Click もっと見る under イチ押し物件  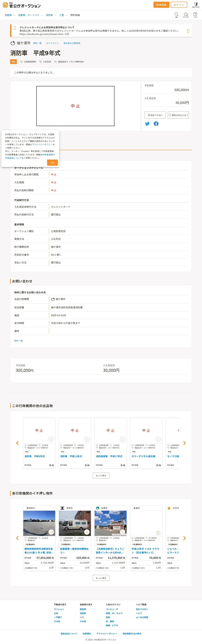point(101,578)
